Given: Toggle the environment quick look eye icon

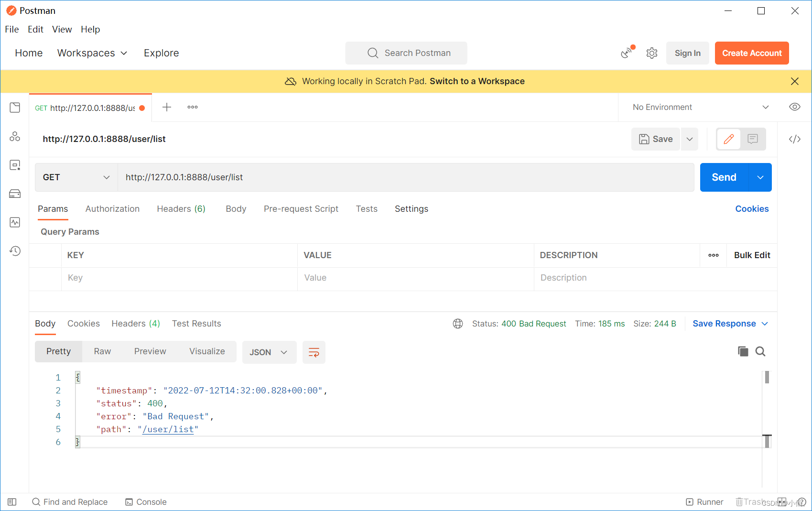Looking at the screenshot, I should [x=795, y=107].
